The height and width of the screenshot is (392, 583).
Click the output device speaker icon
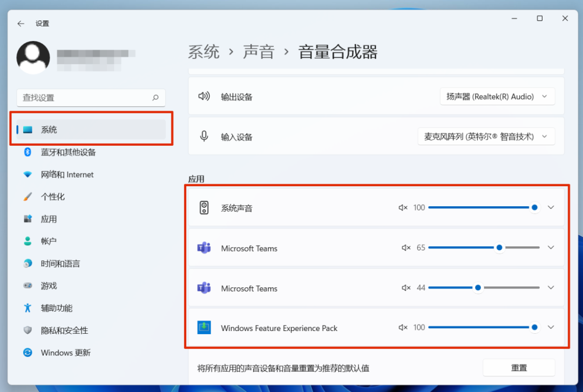click(204, 96)
